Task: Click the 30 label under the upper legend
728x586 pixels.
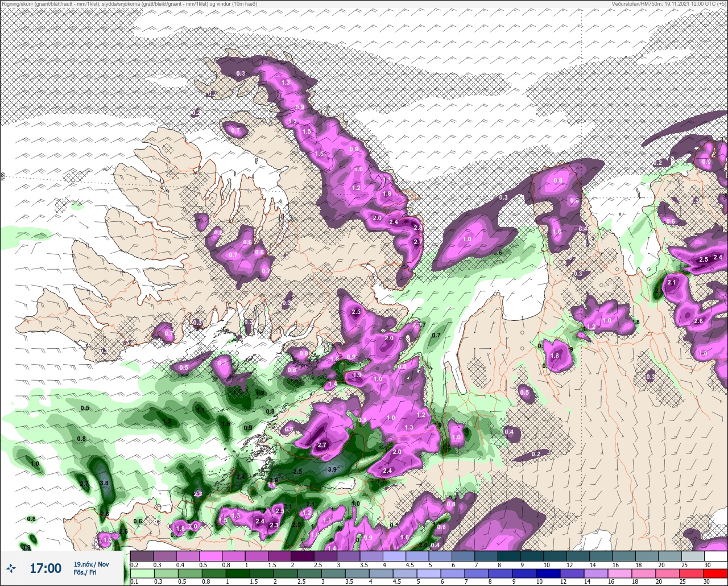Action: click(708, 565)
